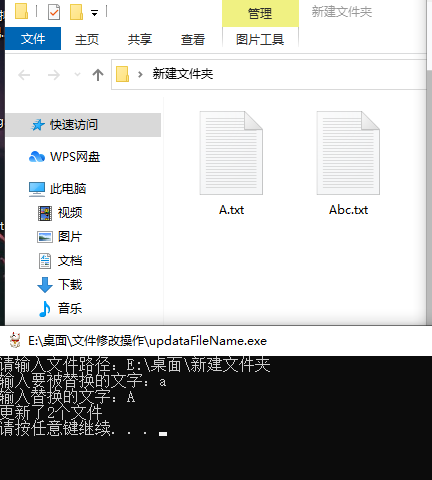Open the 图片 folder
Screen dimensions: 432x480
[70, 237]
